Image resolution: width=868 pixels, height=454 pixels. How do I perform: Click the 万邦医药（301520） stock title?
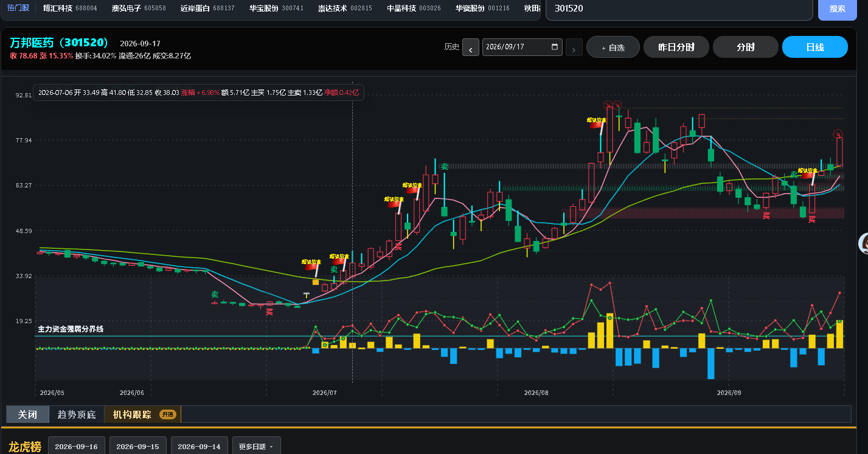pos(60,43)
